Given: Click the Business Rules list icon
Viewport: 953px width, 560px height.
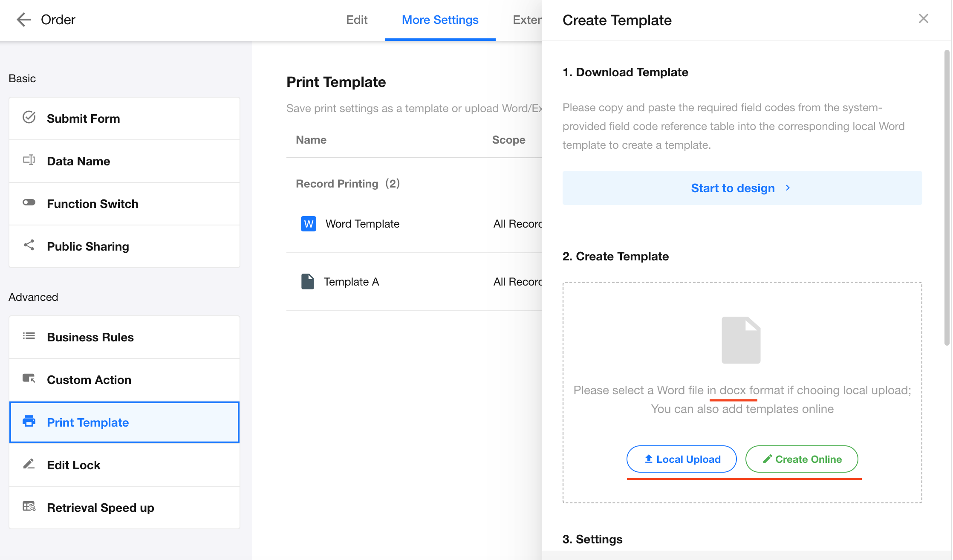Looking at the screenshot, I should pos(29,336).
